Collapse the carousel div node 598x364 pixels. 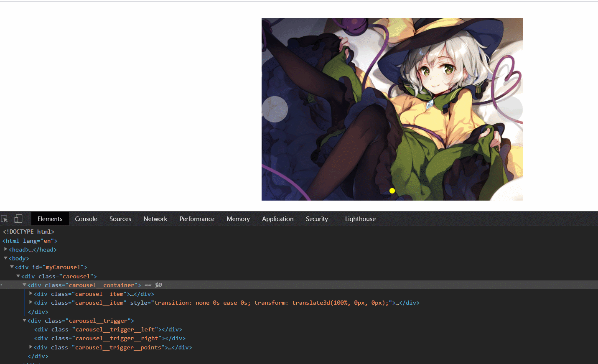point(18,276)
